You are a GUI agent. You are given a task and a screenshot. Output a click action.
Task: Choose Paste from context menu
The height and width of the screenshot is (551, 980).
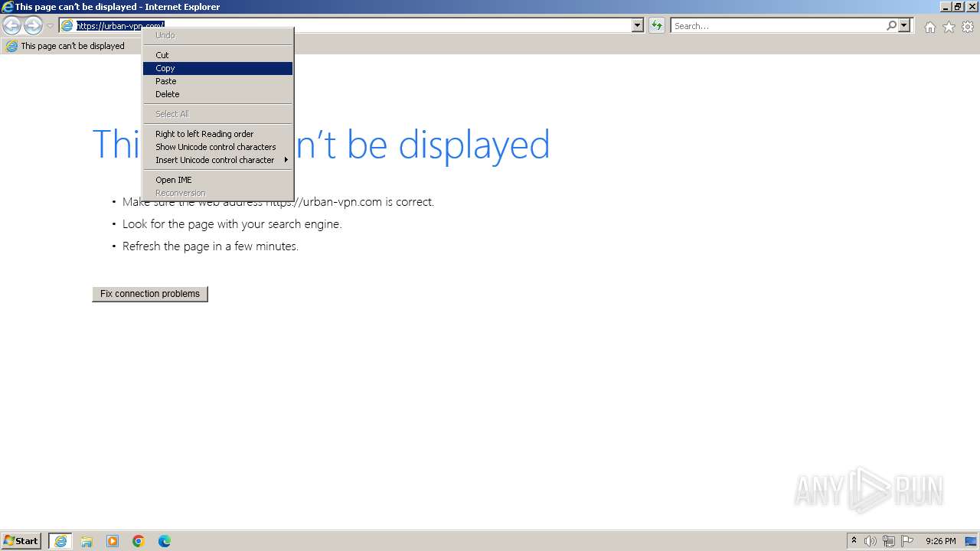217,81
